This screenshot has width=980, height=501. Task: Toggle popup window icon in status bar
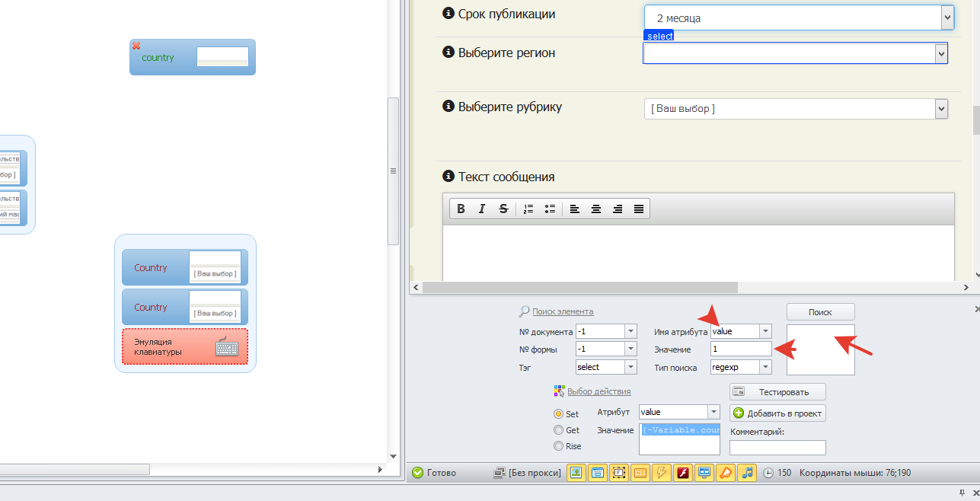pos(598,473)
